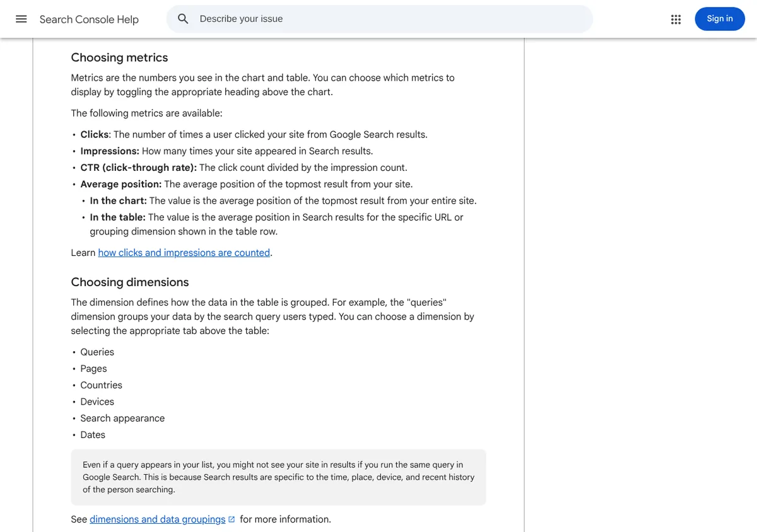The image size is (757, 532).
Task: Click the 'Countries' list item
Action: 101,385
